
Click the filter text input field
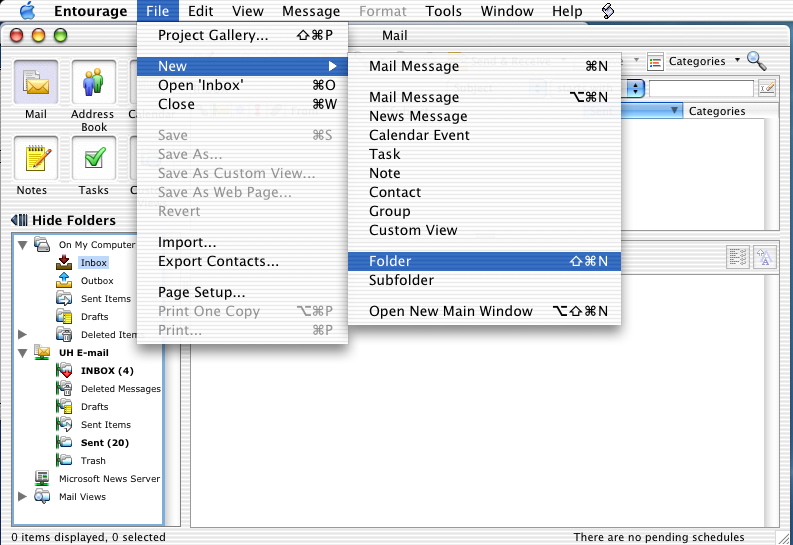701,88
